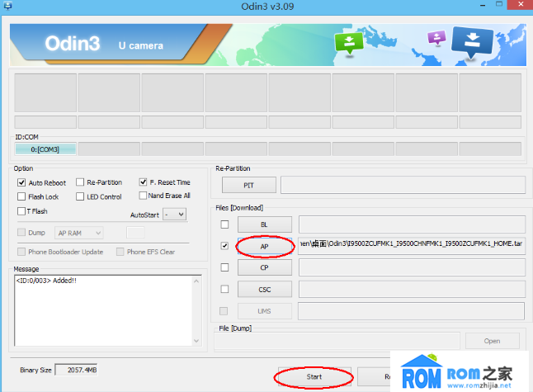Click the purple download bubble icon in banner

(x=436, y=37)
